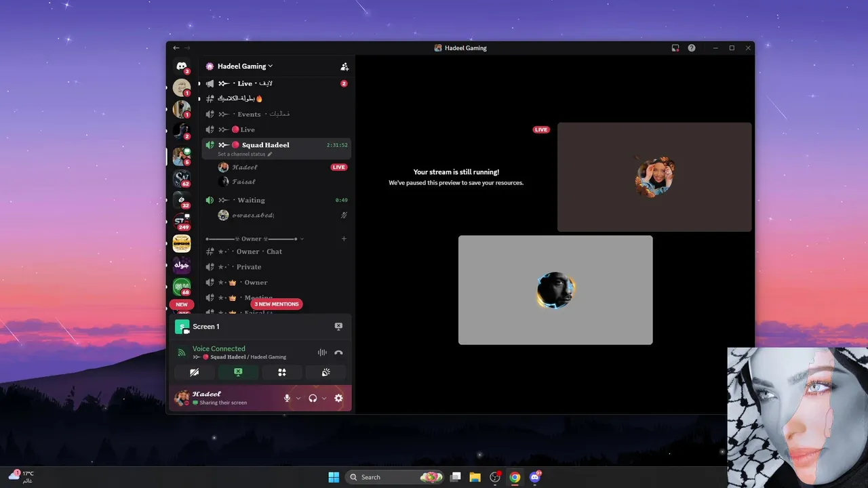Click the taskbar Search box
Screen dimensions: 868x488
click(x=395, y=477)
